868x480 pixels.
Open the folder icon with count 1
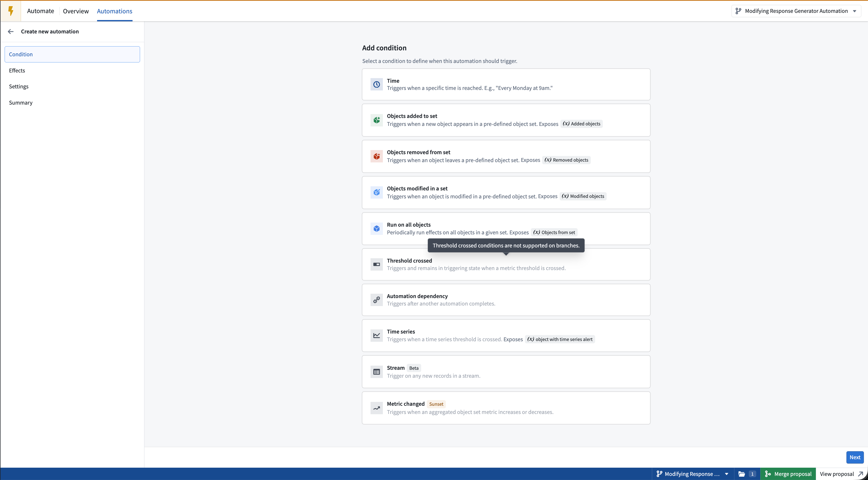coord(746,474)
